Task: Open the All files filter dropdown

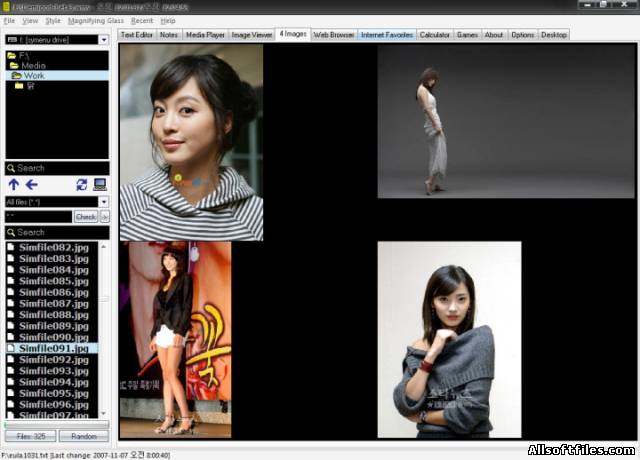Action: click(x=104, y=202)
